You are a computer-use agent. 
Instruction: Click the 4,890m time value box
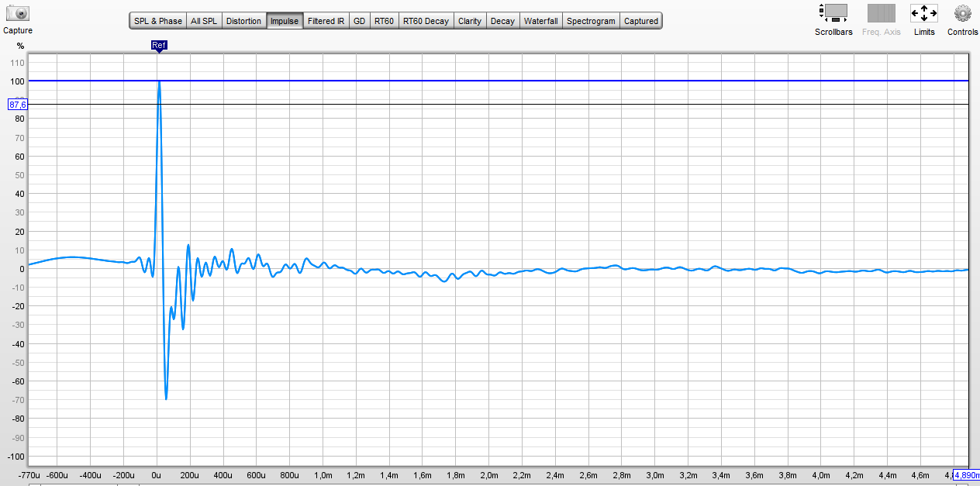coord(965,475)
